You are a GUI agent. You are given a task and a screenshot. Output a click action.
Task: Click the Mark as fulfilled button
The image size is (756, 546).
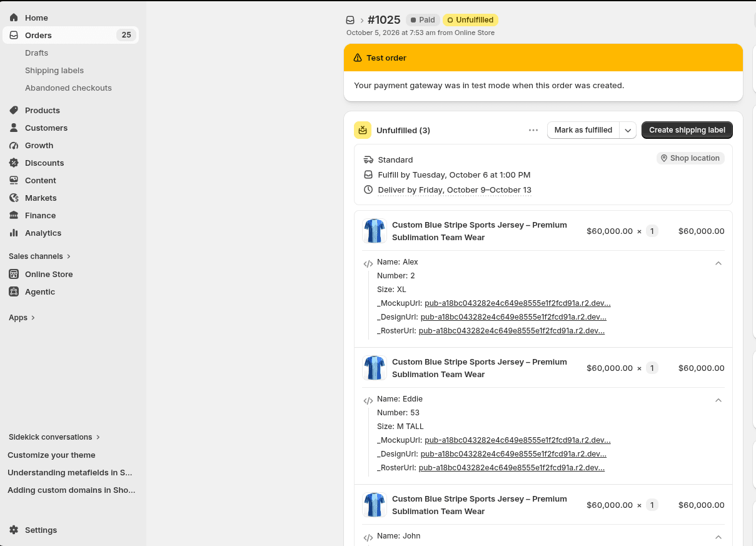coord(583,130)
